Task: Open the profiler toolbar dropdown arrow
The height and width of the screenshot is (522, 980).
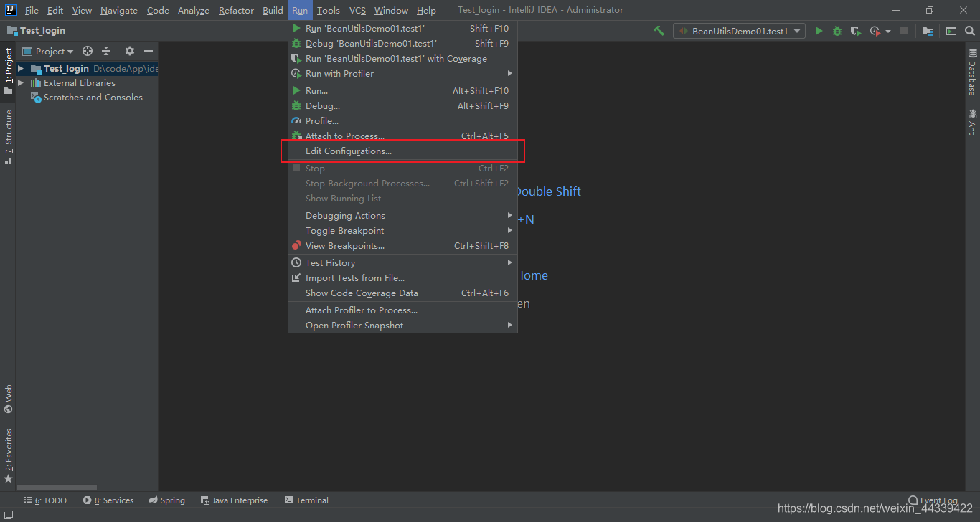Action: pos(888,32)
